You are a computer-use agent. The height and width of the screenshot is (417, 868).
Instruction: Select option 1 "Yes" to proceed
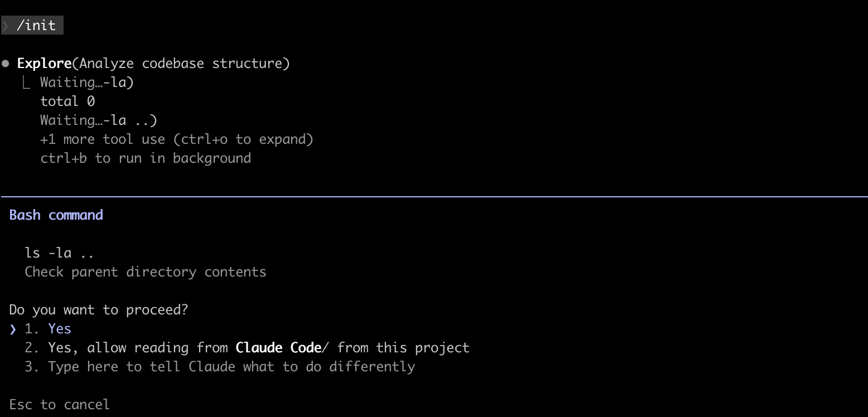pyautogui.click(x=59, y=328)
